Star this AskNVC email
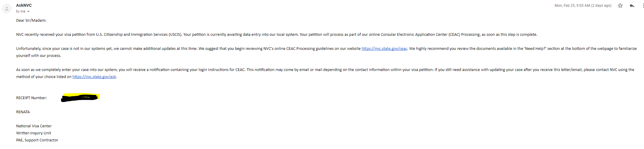Image resolution: width=644 pixels, height=149 pixels. click(x=620, y=6)
